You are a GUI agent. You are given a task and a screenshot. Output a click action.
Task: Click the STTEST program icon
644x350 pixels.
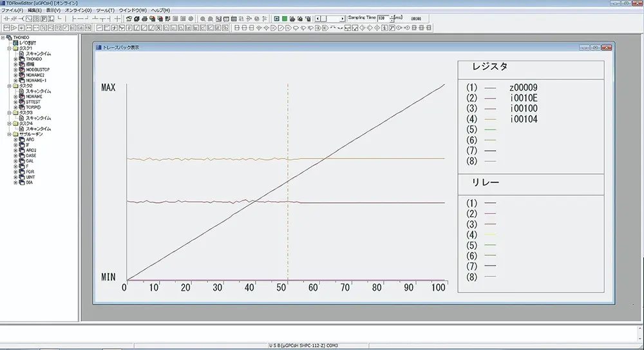point(21,102)
